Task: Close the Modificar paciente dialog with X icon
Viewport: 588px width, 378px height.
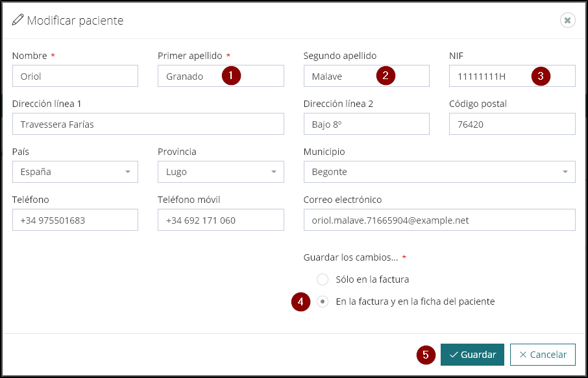Action: coord(567,21)
